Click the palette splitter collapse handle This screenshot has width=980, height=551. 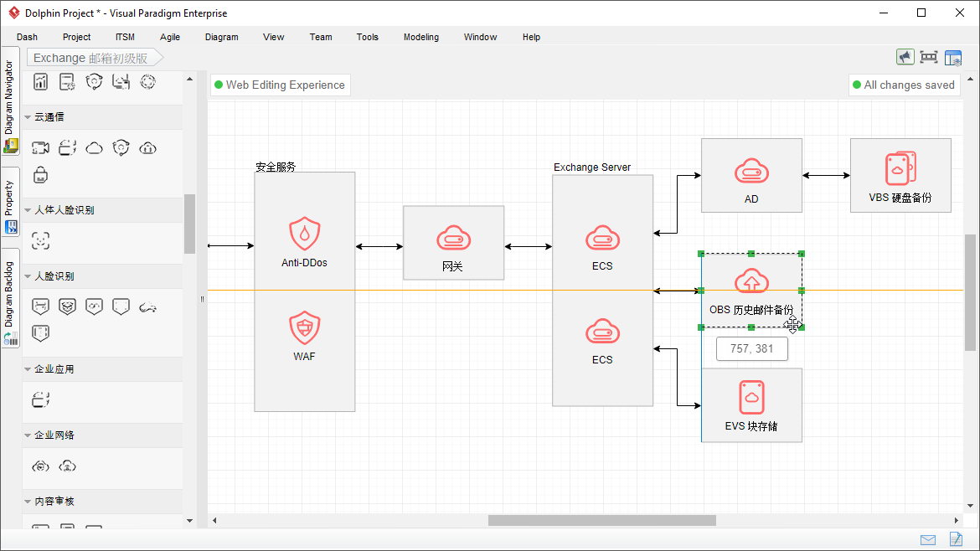(x=202, y=299)
